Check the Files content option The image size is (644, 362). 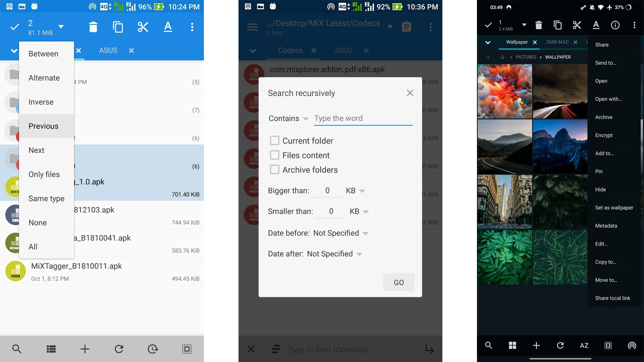pyautogui.click(x=275, y=155)
